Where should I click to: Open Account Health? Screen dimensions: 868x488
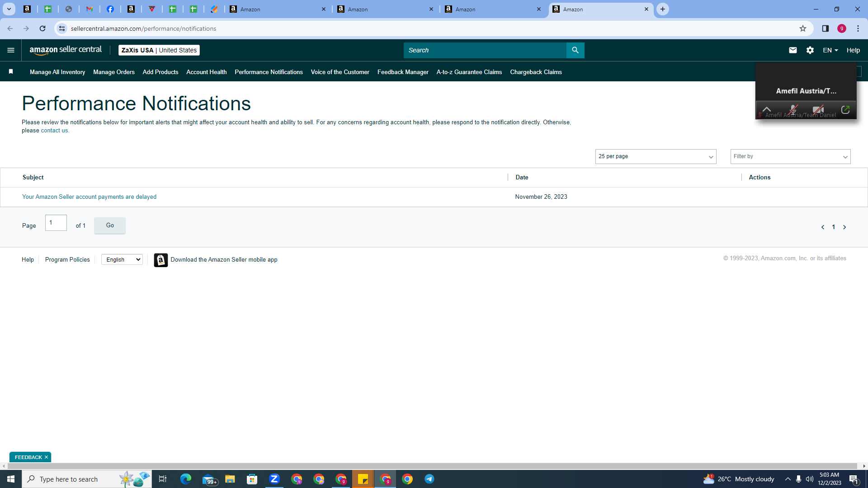(207, 72)
